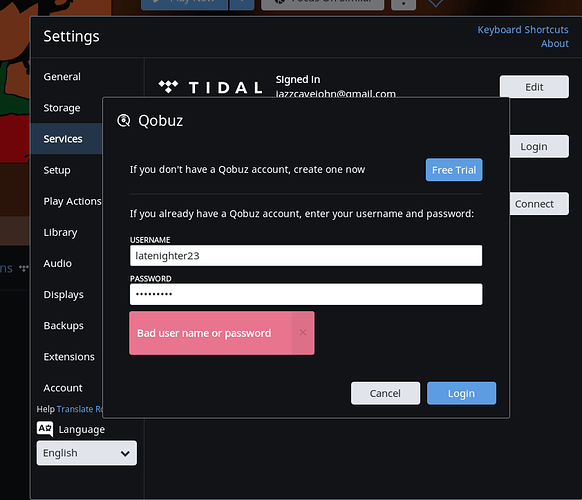Open the Library settings section

pos(60,232)
